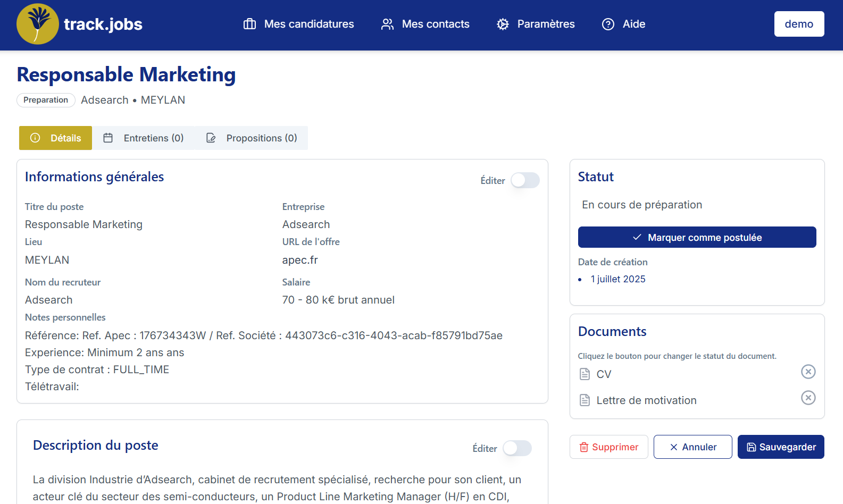Click the 70 - 80 k€ brut annuel salary

point(338,300)
